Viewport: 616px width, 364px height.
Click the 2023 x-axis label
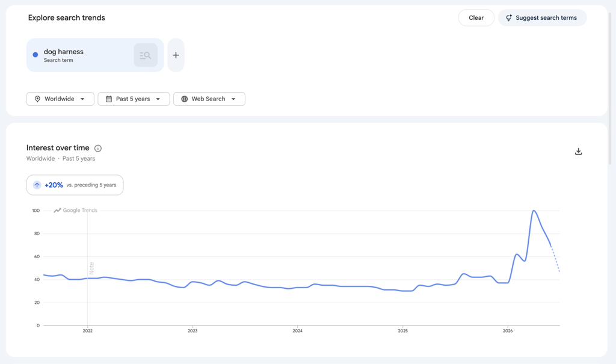tap(192, 331)
